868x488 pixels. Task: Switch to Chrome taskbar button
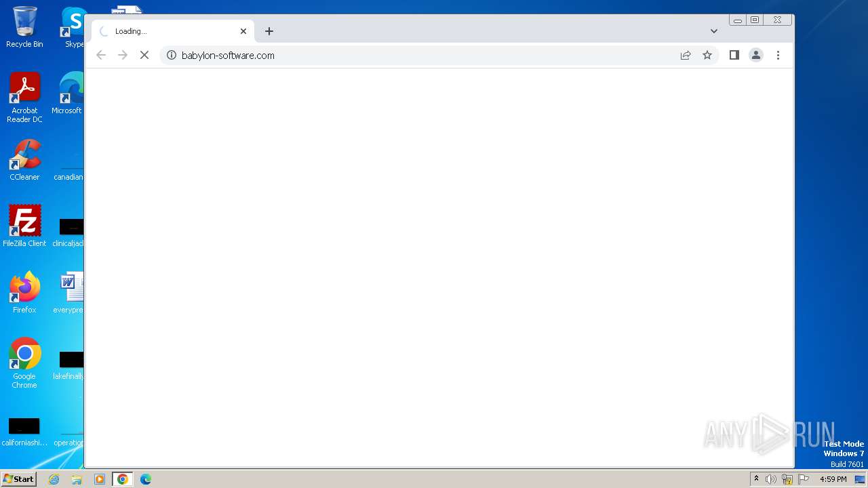pos(123,479)
